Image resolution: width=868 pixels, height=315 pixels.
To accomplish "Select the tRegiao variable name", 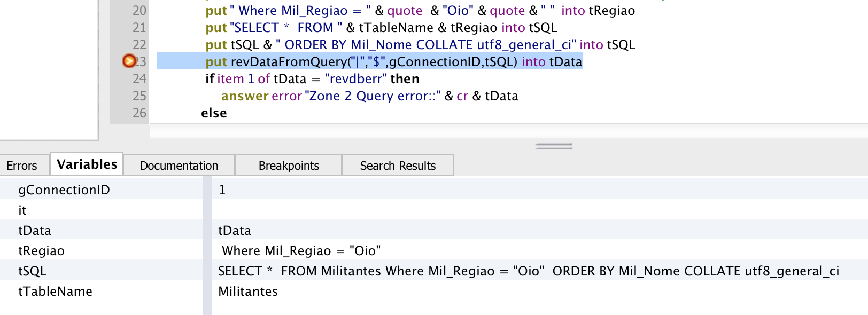I will (41, 251).
